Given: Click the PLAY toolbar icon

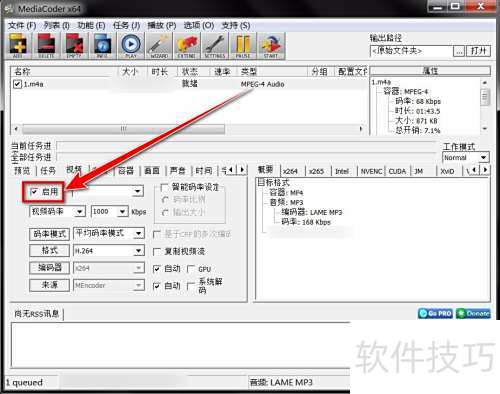Looking at the screenshot, I should pyautogui.click(x=131, y=46).
